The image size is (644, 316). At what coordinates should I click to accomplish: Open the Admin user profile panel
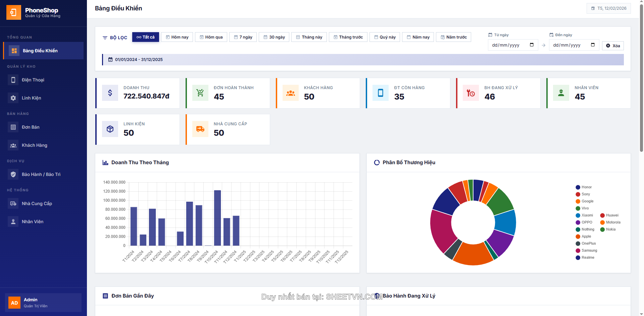(x=43, y=302)
